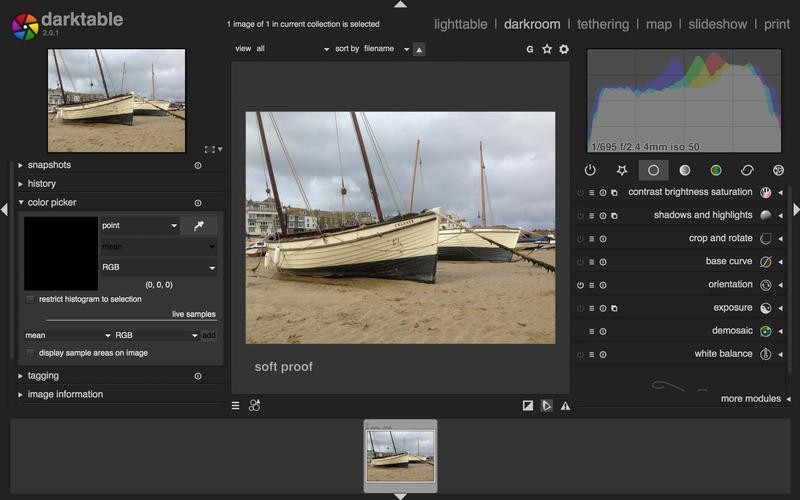800x500 pixels.
Task: Click the more modules button
Action: pyautogui.click(x=750, y=399)
